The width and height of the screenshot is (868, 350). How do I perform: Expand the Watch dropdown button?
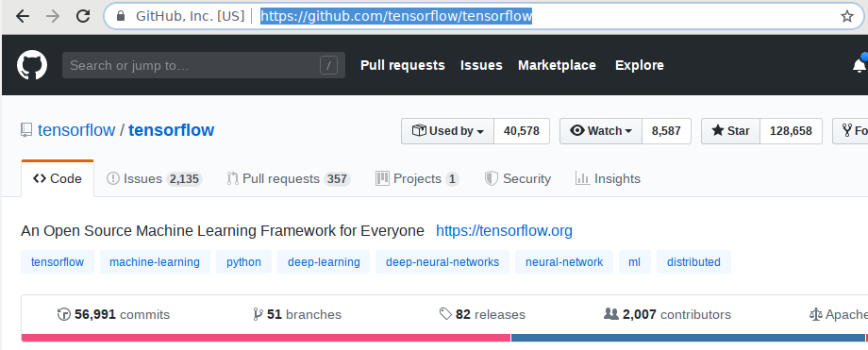click(601, 131)
